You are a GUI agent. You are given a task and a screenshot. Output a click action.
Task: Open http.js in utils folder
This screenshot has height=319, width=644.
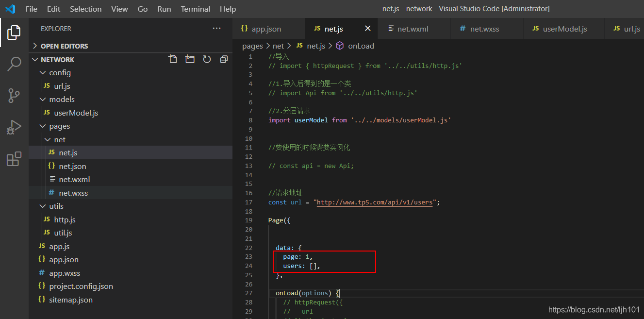click(x=131, y=219)
